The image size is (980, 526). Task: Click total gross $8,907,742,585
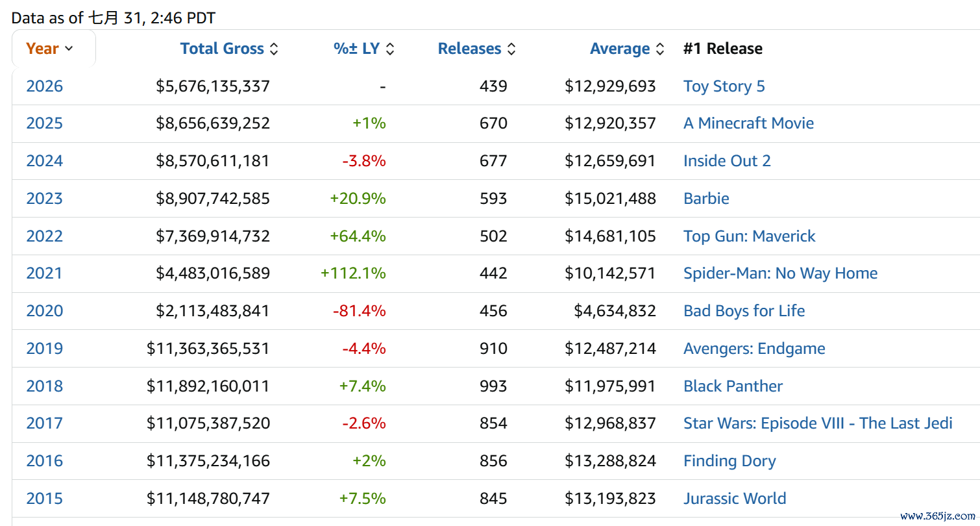point(213,199)
